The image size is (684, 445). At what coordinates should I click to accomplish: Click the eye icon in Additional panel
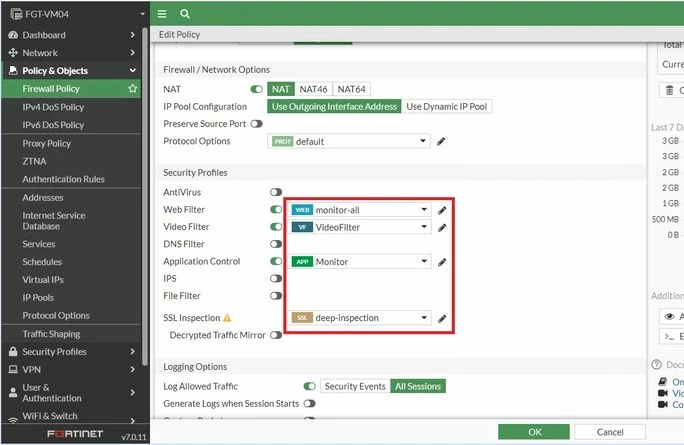tap(669, 316)
